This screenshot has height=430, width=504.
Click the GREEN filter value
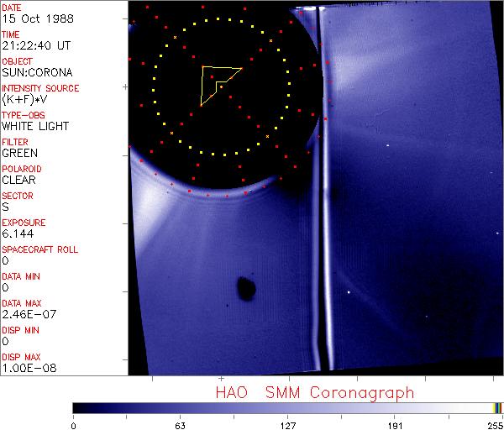(19, 153)
